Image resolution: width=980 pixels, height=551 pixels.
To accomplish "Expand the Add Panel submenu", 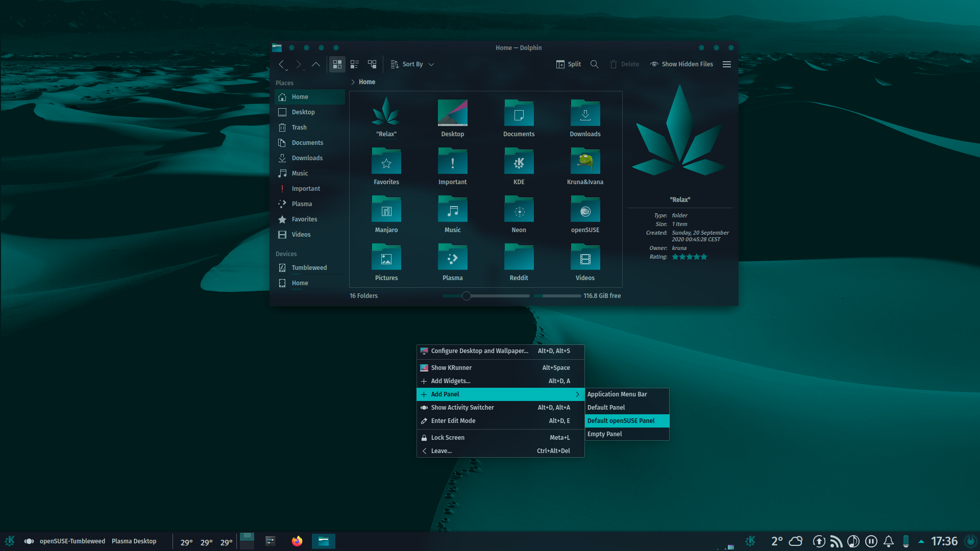I will tap(501, 394).
